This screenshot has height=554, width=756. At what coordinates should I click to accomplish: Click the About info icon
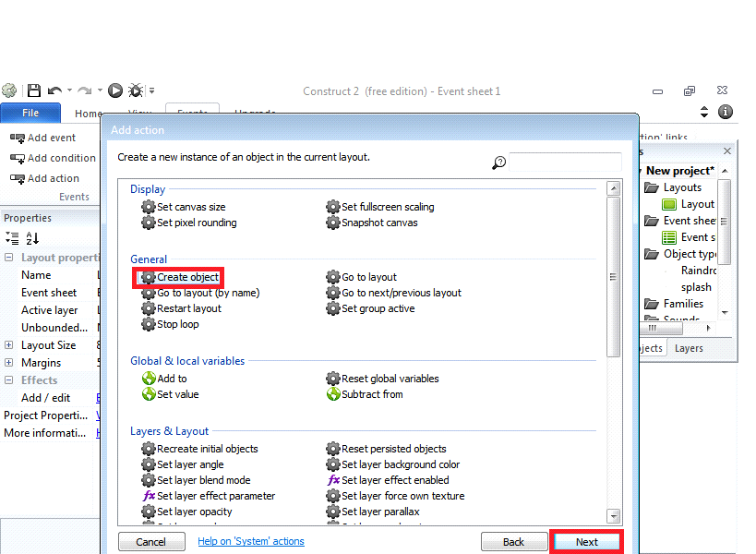click(726, 112)
